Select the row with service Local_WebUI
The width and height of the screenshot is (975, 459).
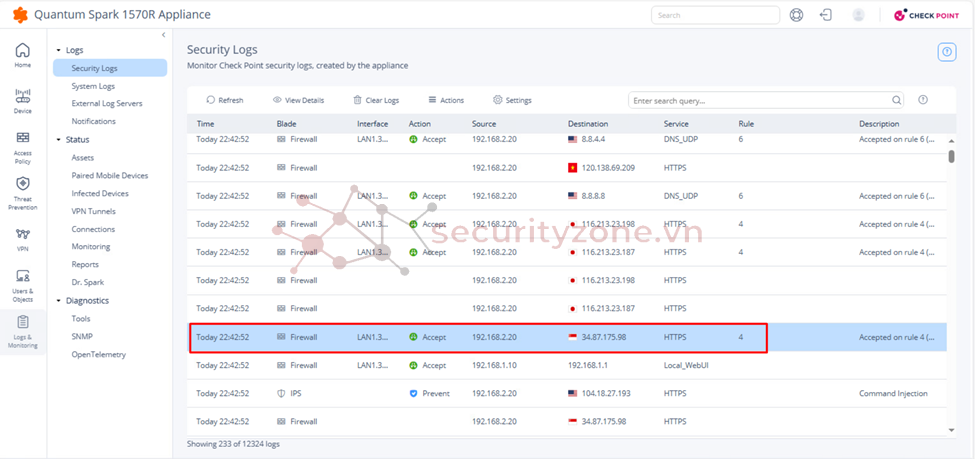567,365
